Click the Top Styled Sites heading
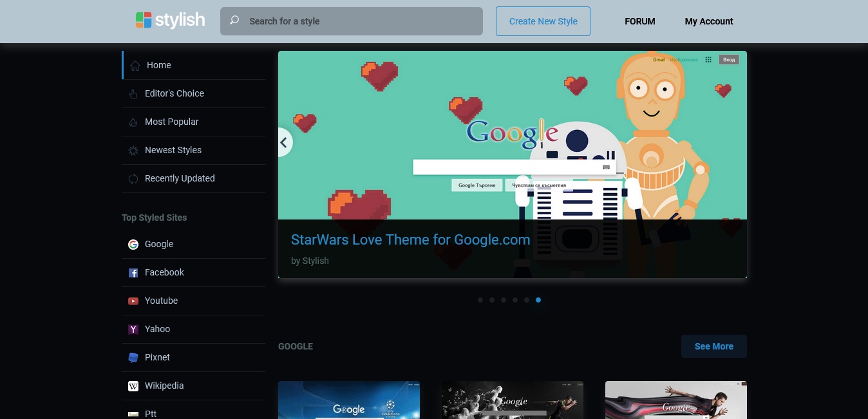Viewport: 868px width, 419px height. tap(155, 218)
